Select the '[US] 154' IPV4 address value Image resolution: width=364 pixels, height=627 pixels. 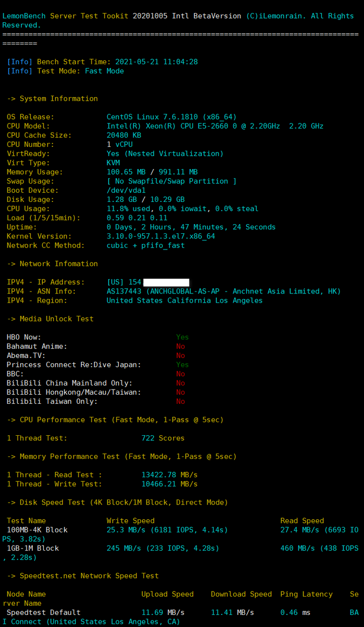pyautogui.click(x=124, y=282)
